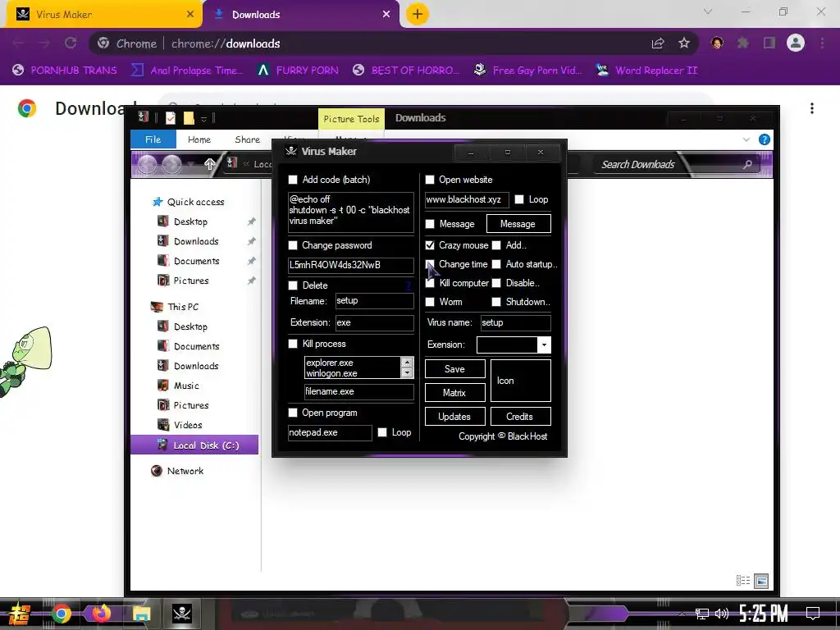Tick the Delete checkbox
This screenshot has height=630, width=840.
tap(293, 285)
